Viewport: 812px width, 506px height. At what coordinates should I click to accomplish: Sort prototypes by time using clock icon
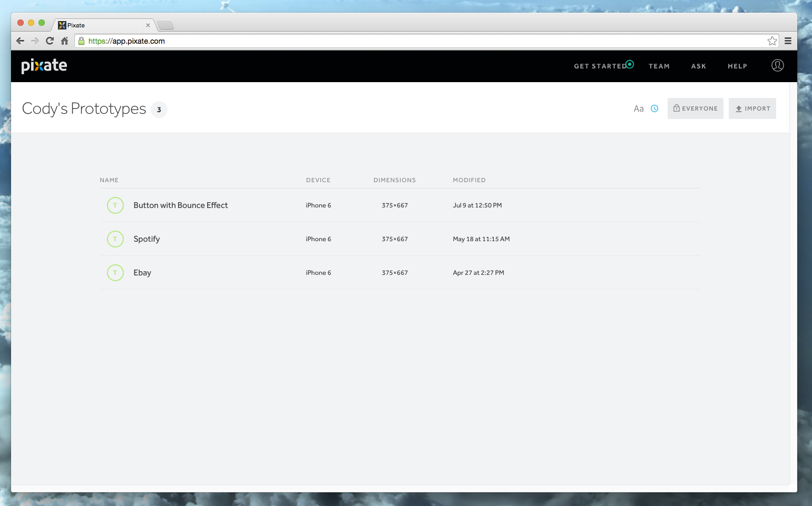(x=654, y=108)
